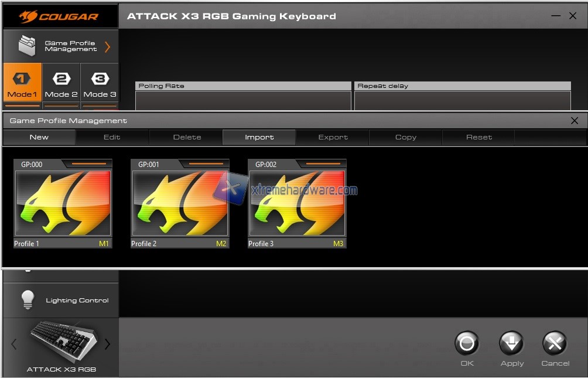The width and height of the screenshot is (588, 378).
Task: Go to next device with right arrow
Action: click(107, 345)
